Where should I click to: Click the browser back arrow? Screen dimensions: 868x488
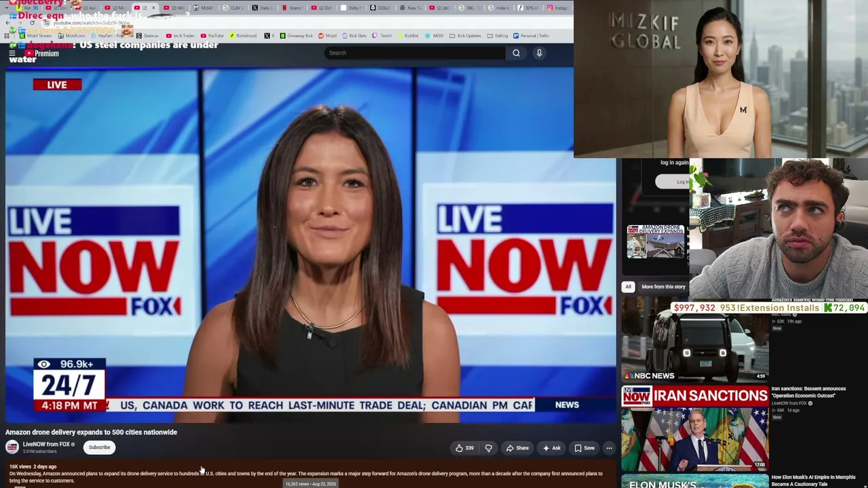(x=8, y=23)
